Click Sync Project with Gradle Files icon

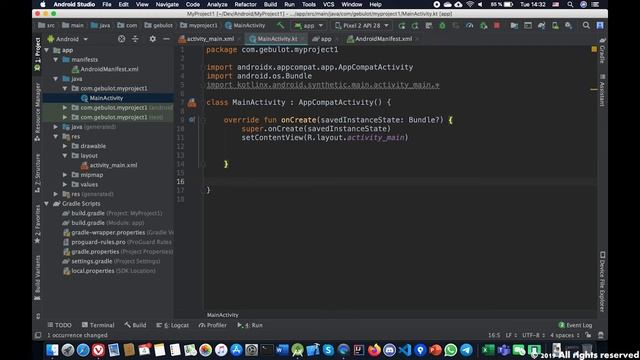click(542, 26)
